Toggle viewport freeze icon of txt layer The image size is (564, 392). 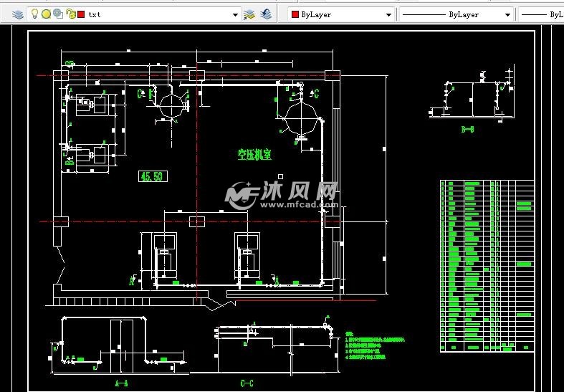click(57, 14)
